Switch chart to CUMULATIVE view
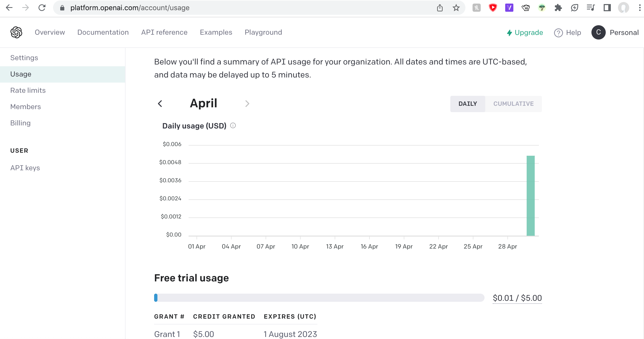 513,104
